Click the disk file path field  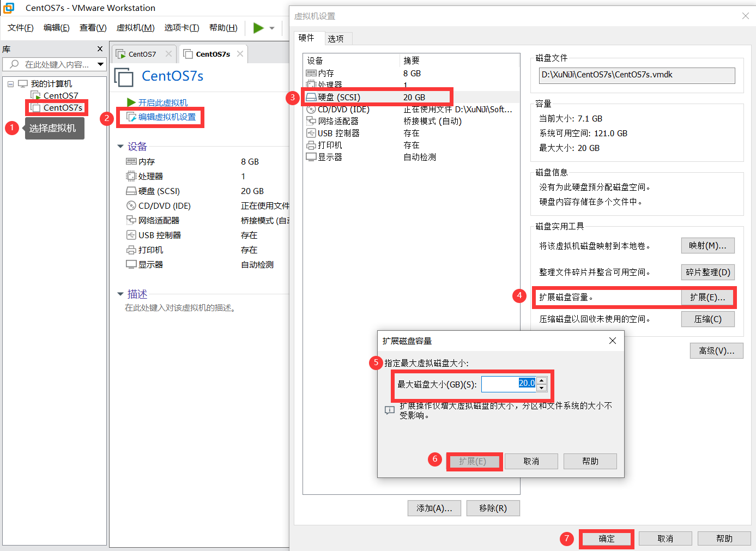coord(637,75)
